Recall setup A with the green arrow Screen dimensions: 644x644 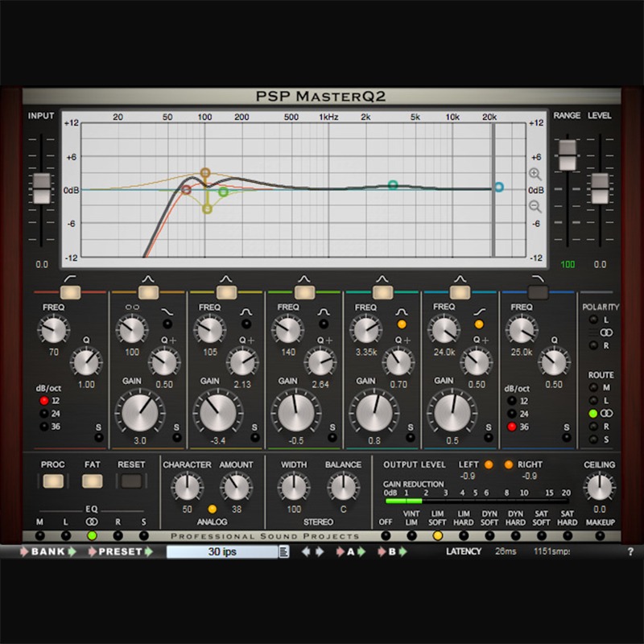[361, 551]
